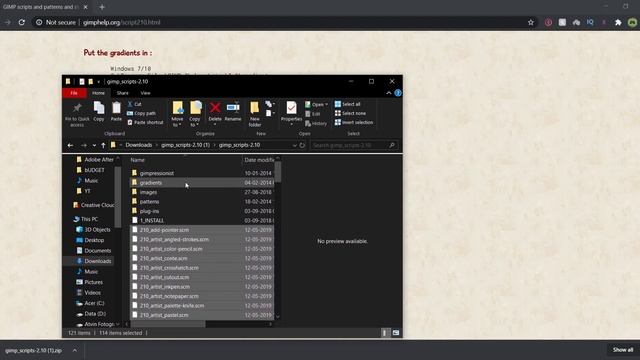Expand the address bar history dropdown

(x=294, y=145)
